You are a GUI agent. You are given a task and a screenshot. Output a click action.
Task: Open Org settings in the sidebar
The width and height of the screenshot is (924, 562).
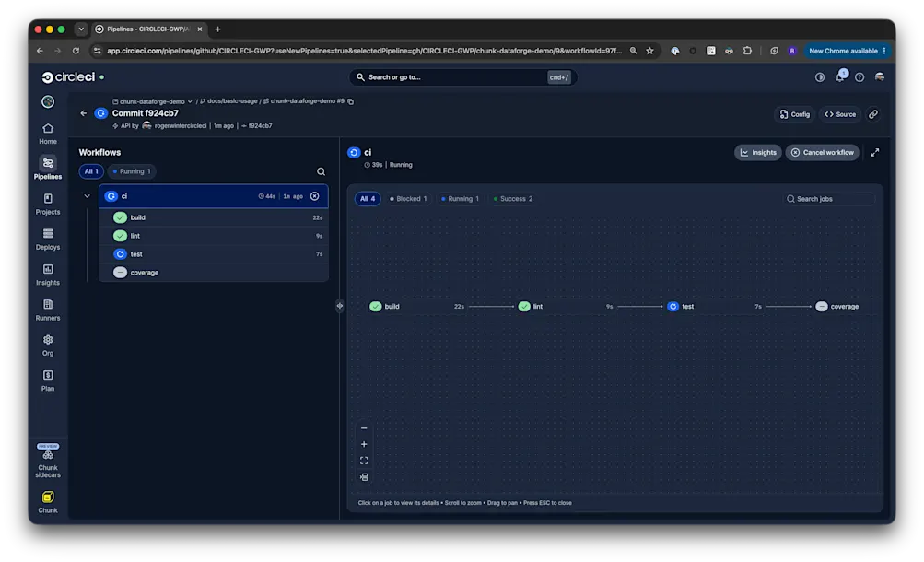[x=48, y=345]
